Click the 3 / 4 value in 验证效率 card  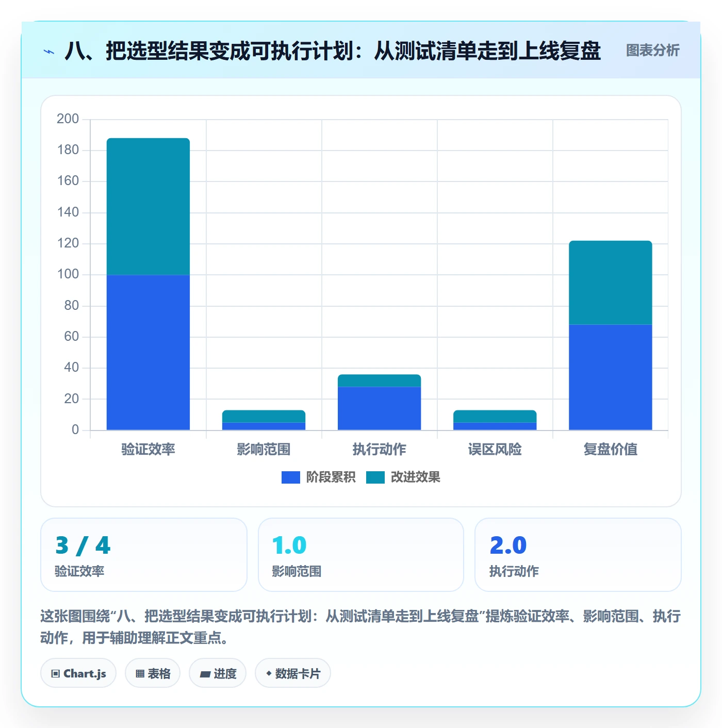[83, 545]
